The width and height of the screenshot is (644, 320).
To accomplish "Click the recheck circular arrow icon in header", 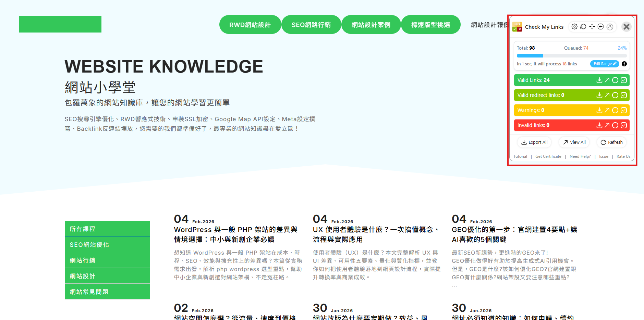I will 583,27.
